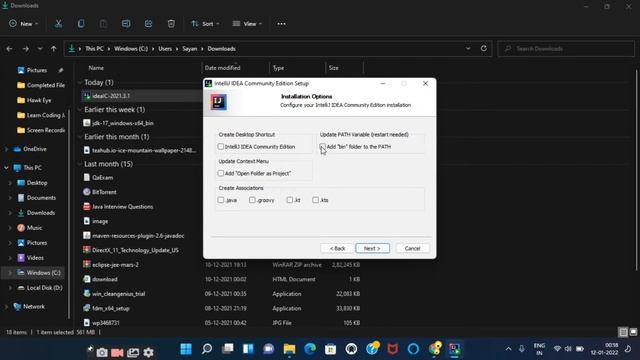
Task: Expand the Desktop node under This PC
Action: pos(10,183)
